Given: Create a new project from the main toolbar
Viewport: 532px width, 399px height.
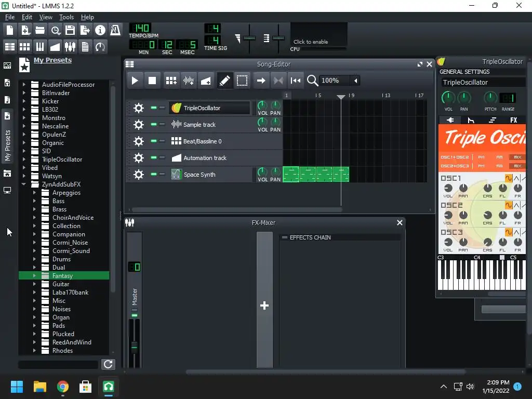Looking at the screenshot, I should (x=10, y=31).
